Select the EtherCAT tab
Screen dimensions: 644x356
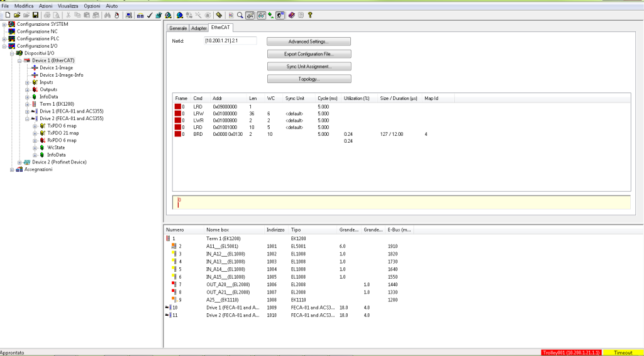pos(221,28)
